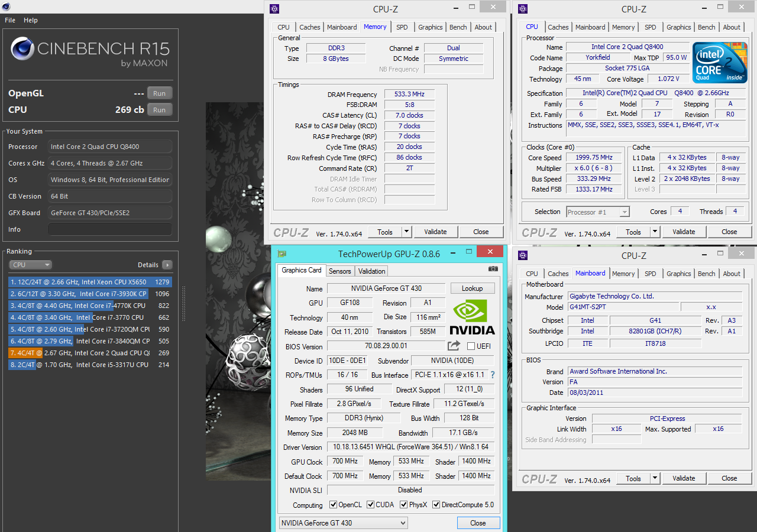The height and width of the screenshot is (532, 757).
Task: Click the Core Speed value 1999.75 MHz
Action: tap(594, 158)
